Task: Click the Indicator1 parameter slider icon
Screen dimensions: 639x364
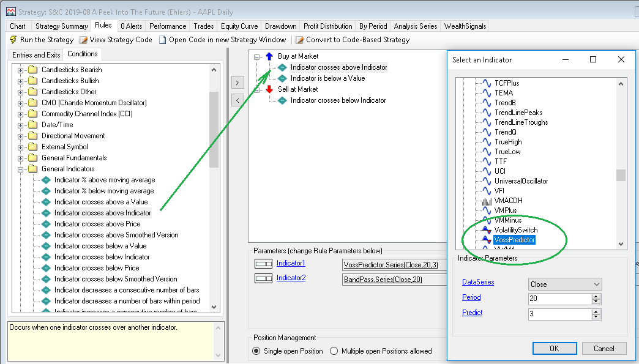Action: tap(263, 264)
